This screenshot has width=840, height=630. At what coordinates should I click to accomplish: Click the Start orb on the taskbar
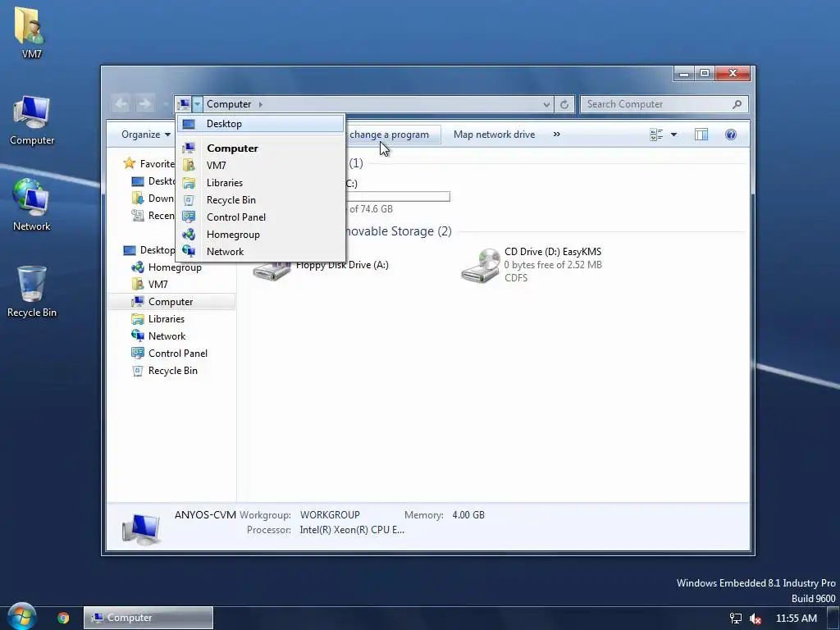tap(21, 617)
